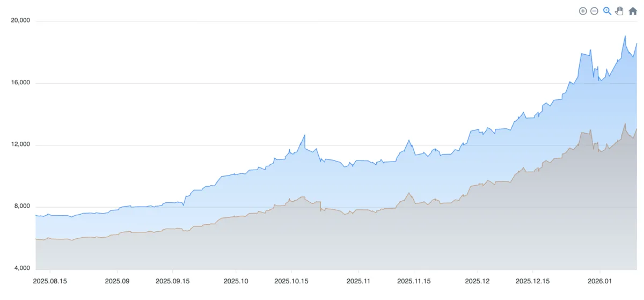
Task: Select the 2026.01 x-axis date label
Action: [x=599, y=281]
